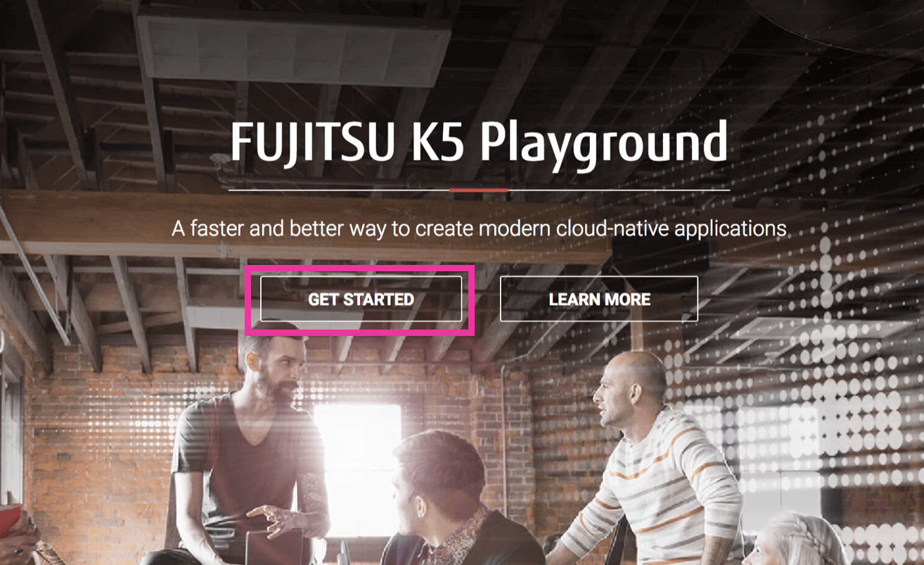Viewport: 924px width, 565px height.
Task: Select the cloud-native applications tagline text
Action: [479, 229]
